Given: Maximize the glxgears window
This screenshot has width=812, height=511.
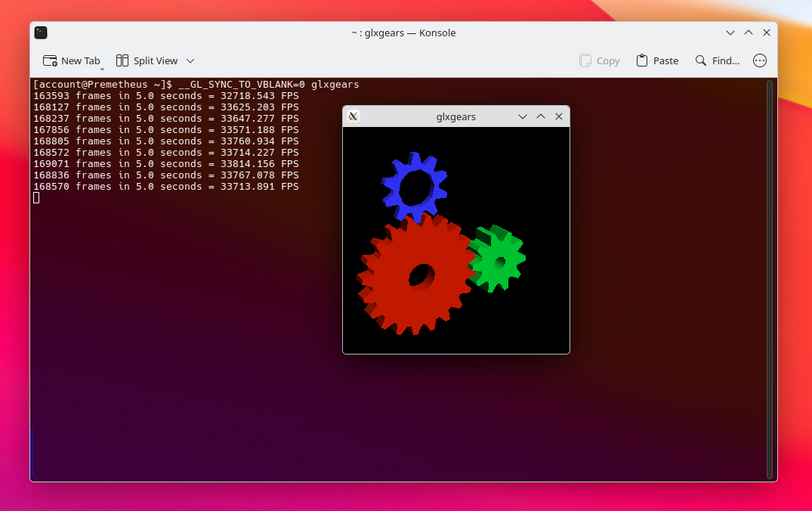Looking at the screenshot, I should pyautogui.click(x=541, y=116).
